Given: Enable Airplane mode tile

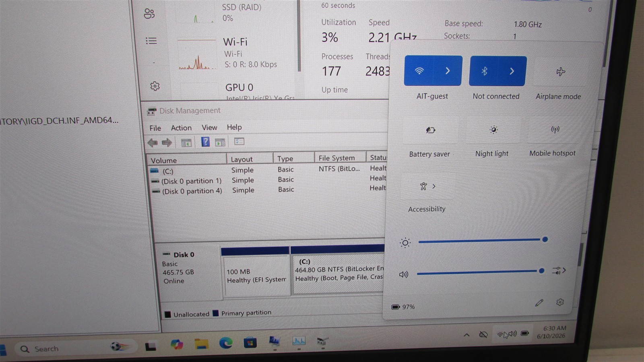Looking at the screenshot, I should 560,72.
